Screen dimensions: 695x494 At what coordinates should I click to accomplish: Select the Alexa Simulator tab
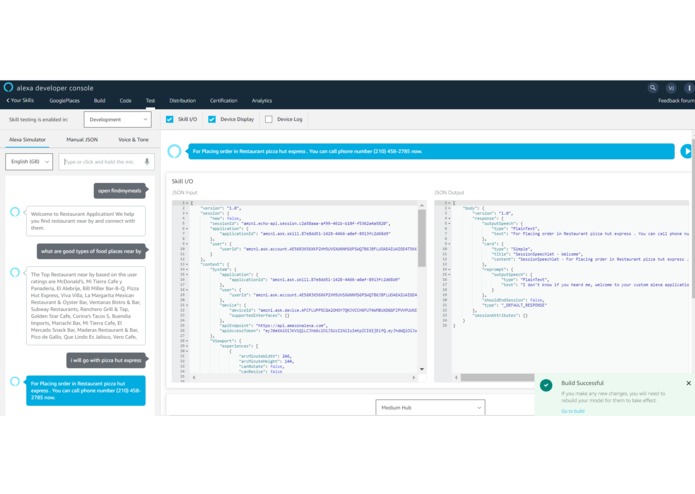point(27,140)
